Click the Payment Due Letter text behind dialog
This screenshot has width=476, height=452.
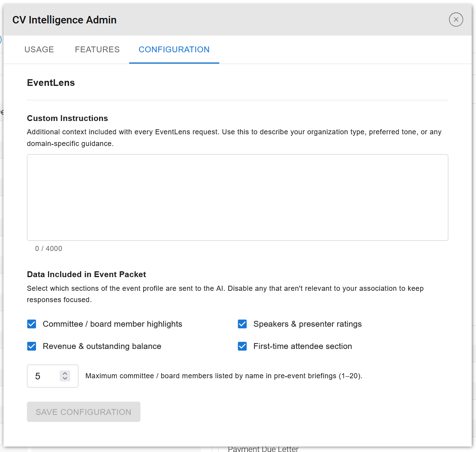[x=263, y=449]
